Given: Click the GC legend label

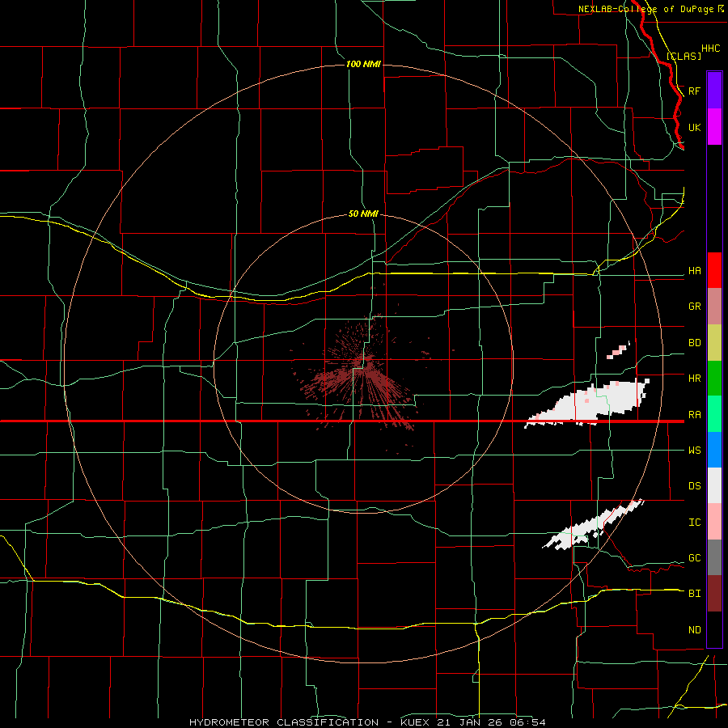Looking at the screenshot, I should [694, 558].
